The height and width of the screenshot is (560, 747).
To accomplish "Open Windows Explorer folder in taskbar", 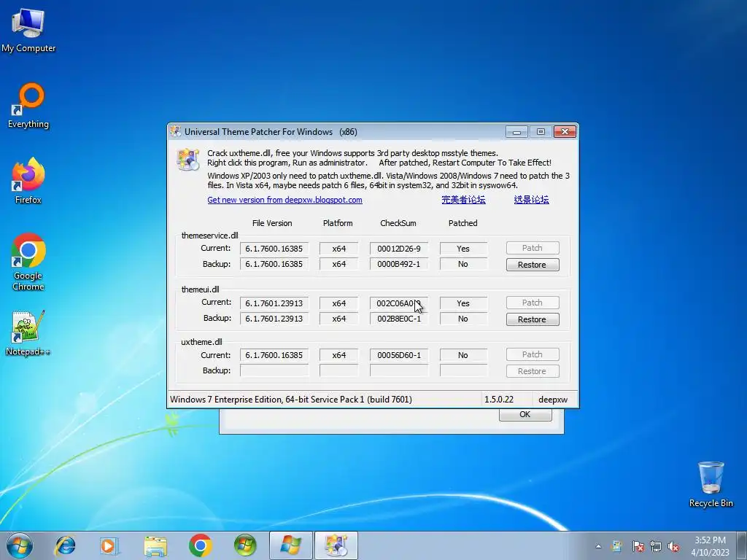I will click(155, 545).
